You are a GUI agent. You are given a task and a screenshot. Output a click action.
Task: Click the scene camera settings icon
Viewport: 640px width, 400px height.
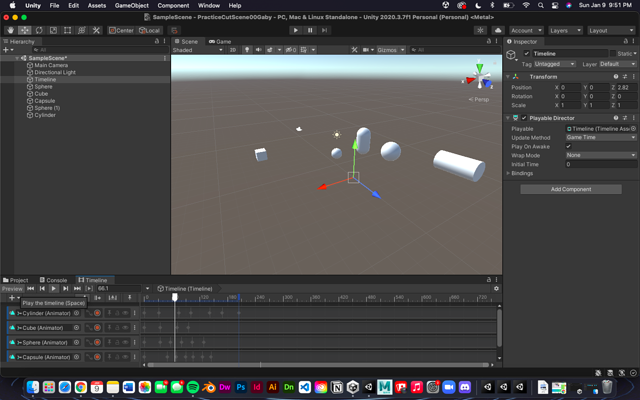[x=366, y=50]
